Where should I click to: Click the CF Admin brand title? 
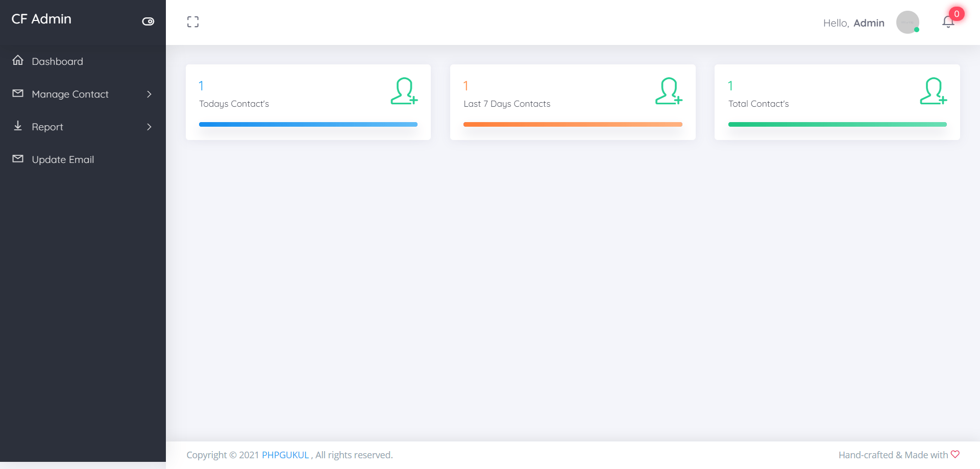[41, 19]
